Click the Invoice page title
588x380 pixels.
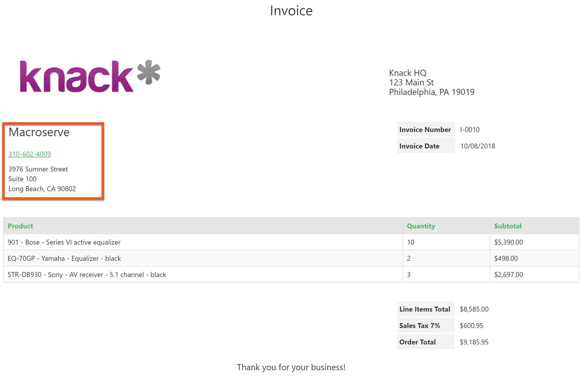tap(291, 11)
